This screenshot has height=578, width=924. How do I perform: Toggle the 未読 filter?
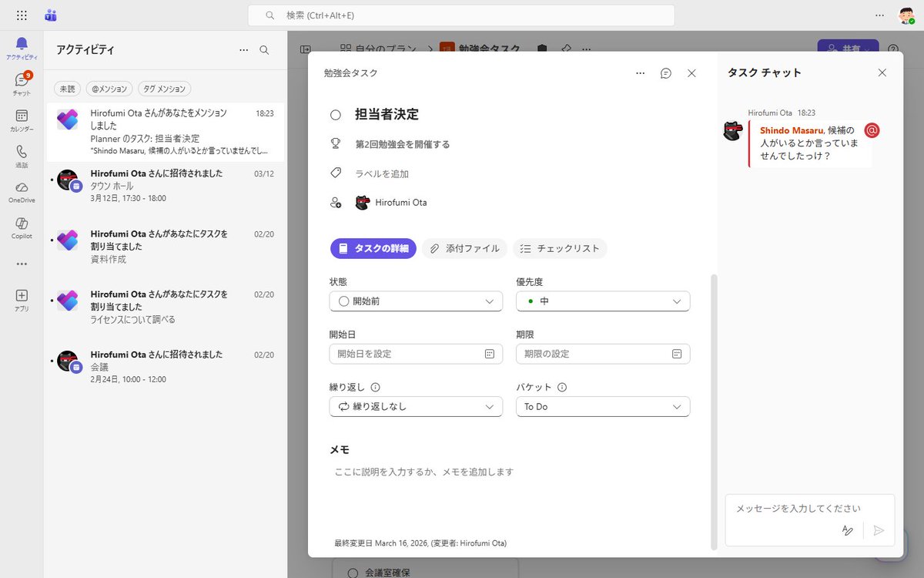67,89
